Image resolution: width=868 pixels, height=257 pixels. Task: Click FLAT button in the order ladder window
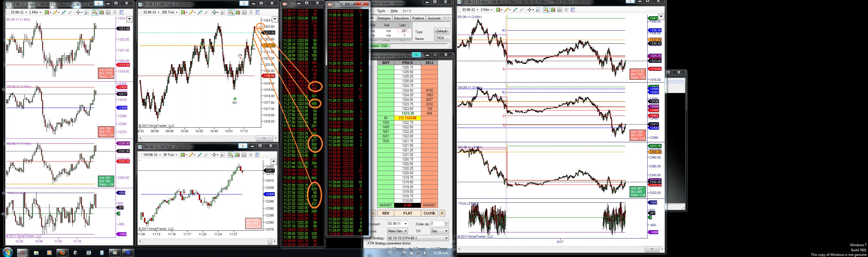pyautogui.click(x=408, y=213)
